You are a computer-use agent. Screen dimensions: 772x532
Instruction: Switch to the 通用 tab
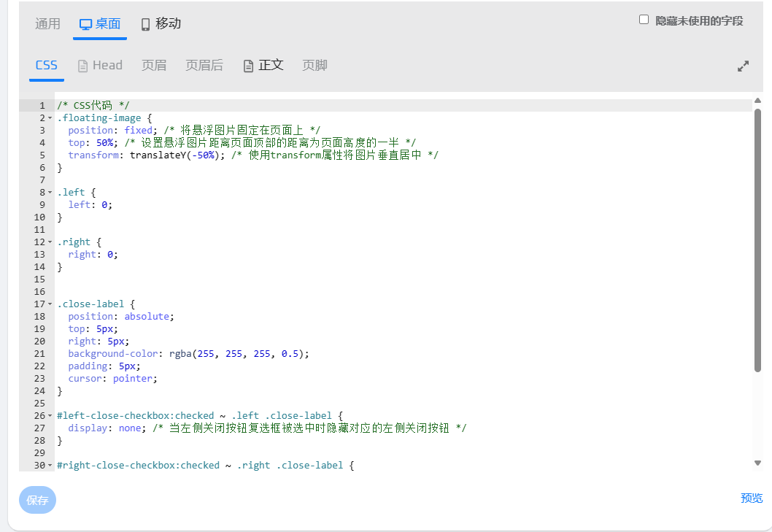48,24
